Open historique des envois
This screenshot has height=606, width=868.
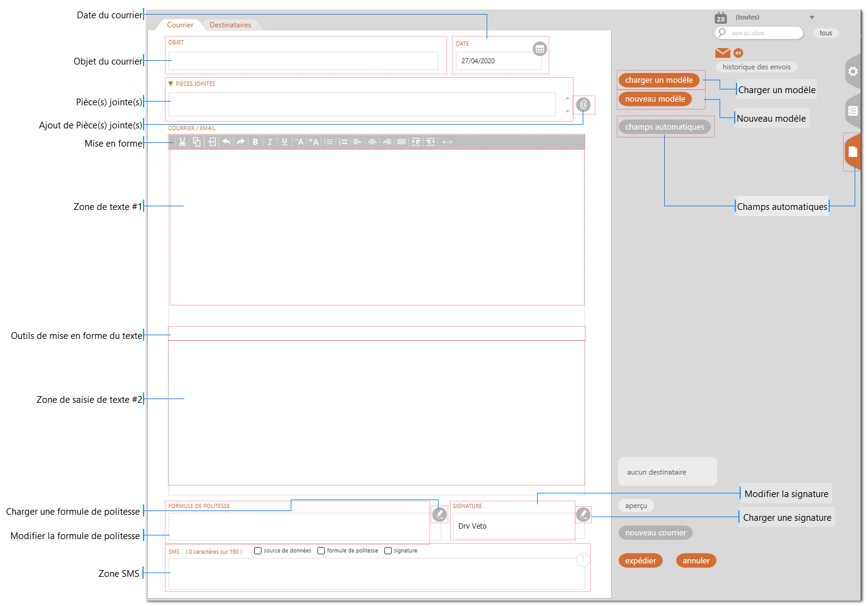tap(757, 67)
